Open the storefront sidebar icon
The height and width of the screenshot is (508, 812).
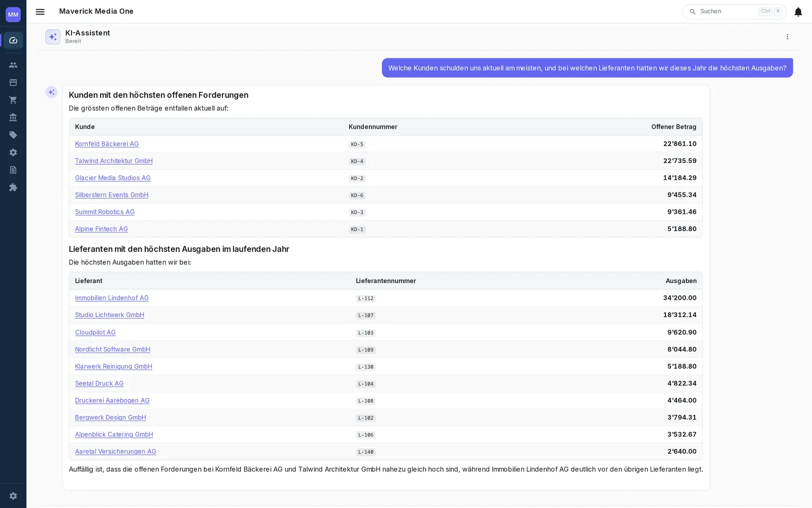(x=13, y=82)
